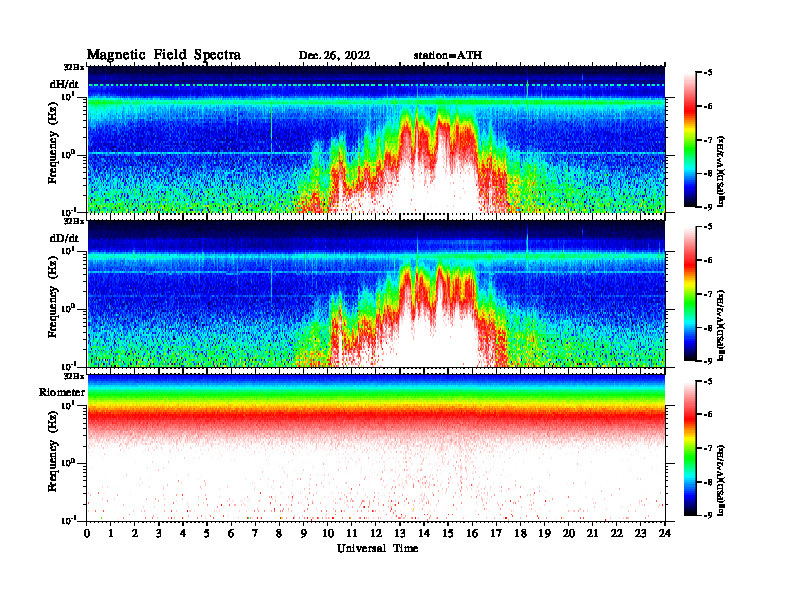The width and height of the screenshot is (792, 612).
Task: Click the dD/dt panel color bar
Action: (690, 294)
